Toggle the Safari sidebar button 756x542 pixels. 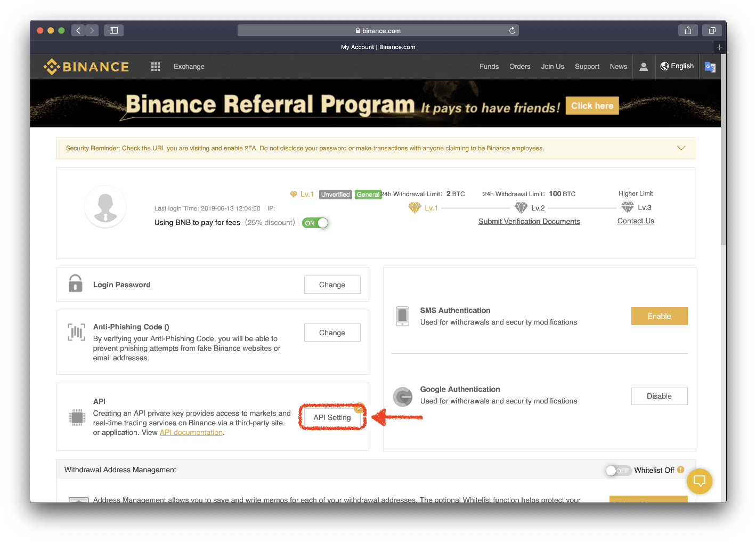pos(113,30)
